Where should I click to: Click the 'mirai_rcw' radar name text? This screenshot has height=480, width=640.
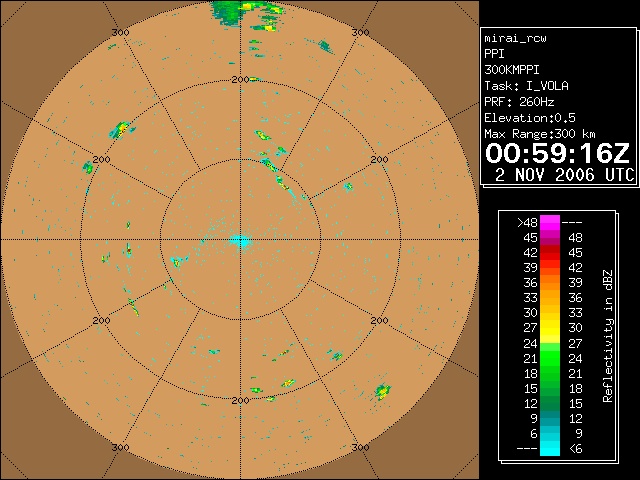pos(515,38)
